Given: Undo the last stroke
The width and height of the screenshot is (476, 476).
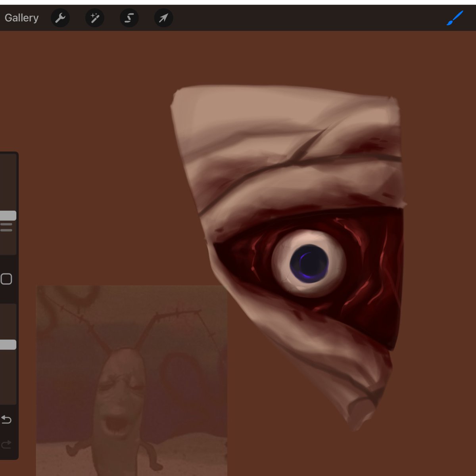Looking at the screenshot, I should pyautogui.click(x=6, y=419).
